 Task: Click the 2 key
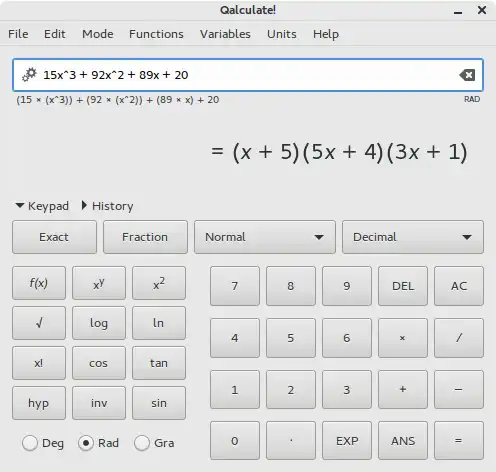(291, 389)
